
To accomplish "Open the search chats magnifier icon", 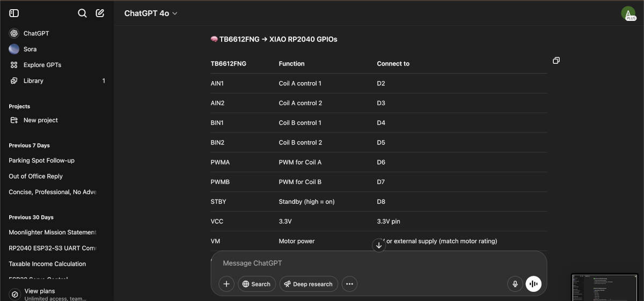I will point(82,13).
